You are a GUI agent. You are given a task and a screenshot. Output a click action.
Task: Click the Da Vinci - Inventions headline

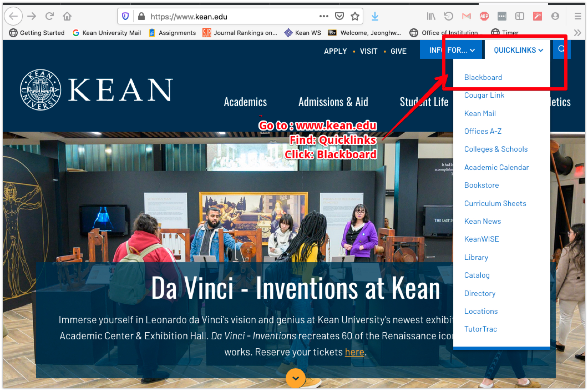(x=296, y=288)
